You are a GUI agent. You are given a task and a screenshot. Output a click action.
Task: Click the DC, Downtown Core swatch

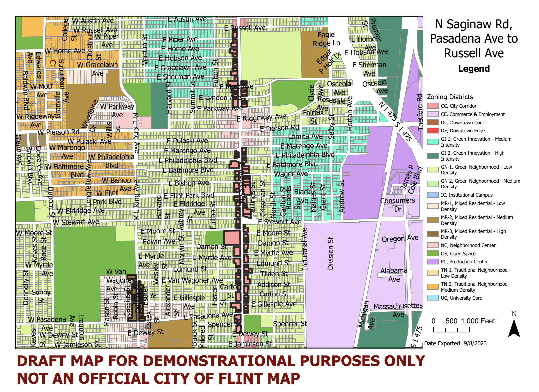point(433,123)
